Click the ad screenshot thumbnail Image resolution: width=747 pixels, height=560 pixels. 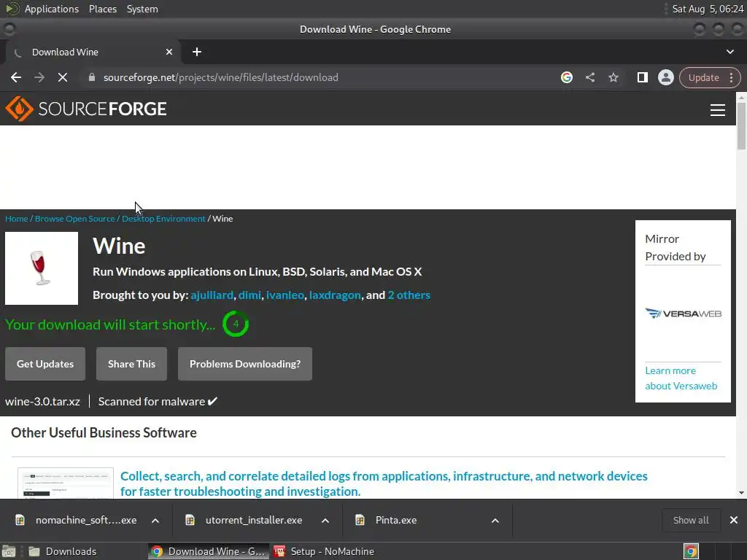[66, 483]
